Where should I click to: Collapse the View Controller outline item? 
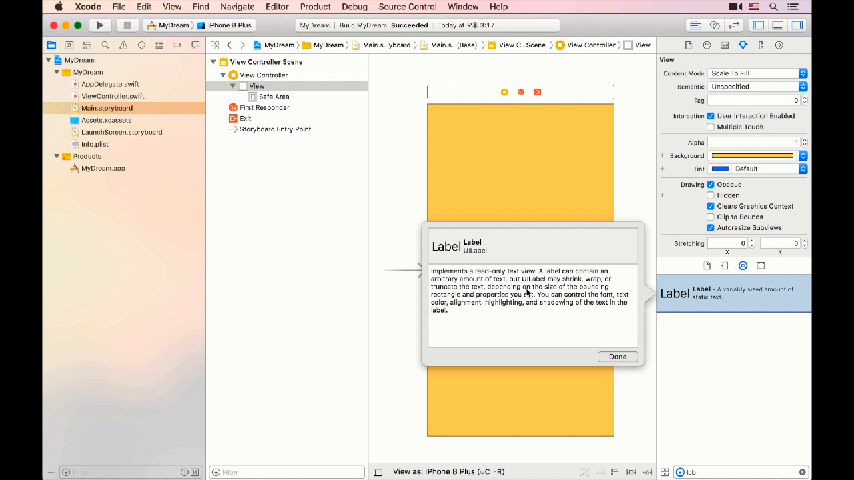(223, 75)
